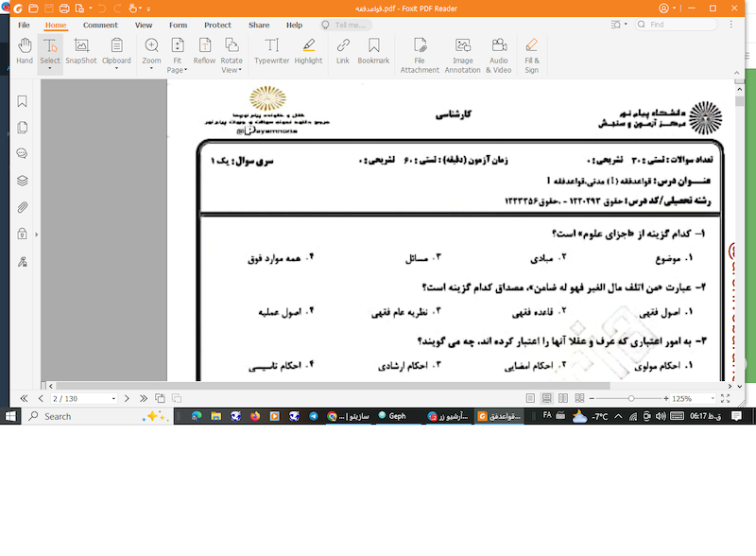756x556 pixels.
Task: Click the Open file folder icon
Action: pyautogui.click(x=33, y=9)
